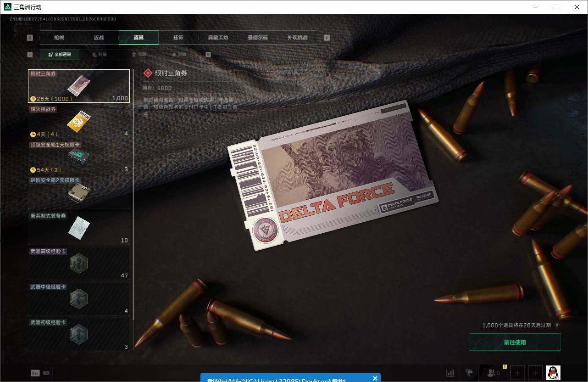Image resolution: width=588 pixels, height=382 pixels.
Task: Minimize the 三角洲行动 window
Action: point(535,7)
